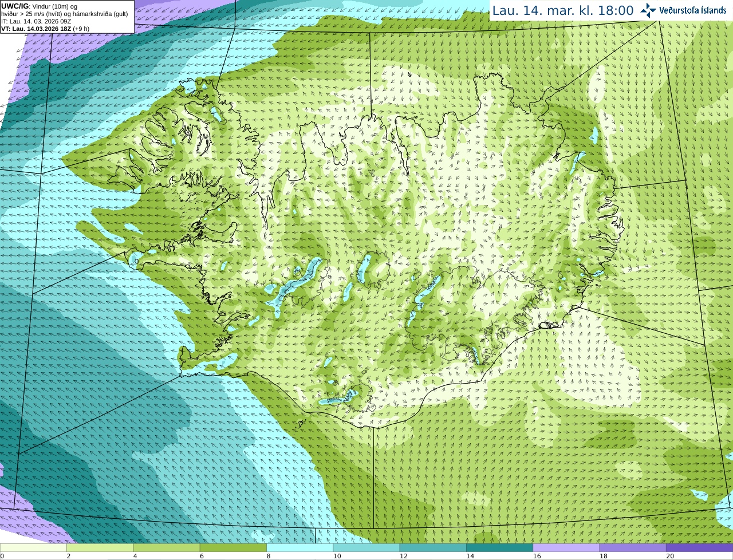Click the Veðurstofa Íslands name text
Screen dimensions: 733x560
[693, 10]
